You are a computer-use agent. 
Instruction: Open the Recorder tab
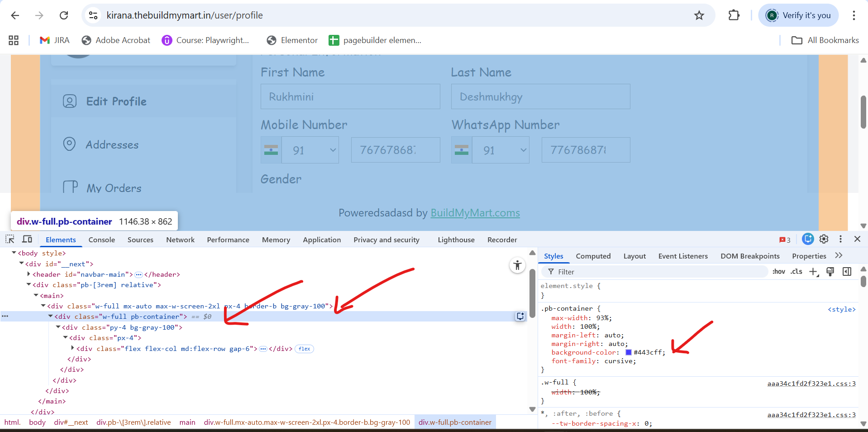(x=502, y=240)
